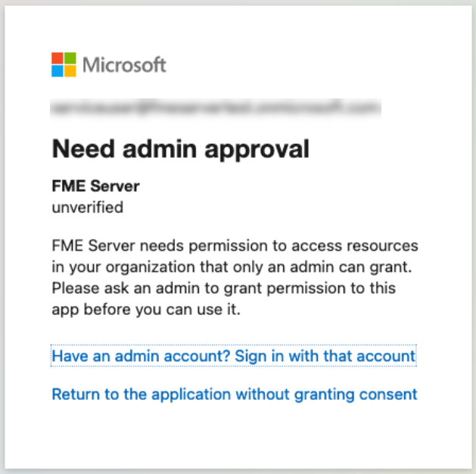Click the 'unverified' publisher label

tap(87, 207)
